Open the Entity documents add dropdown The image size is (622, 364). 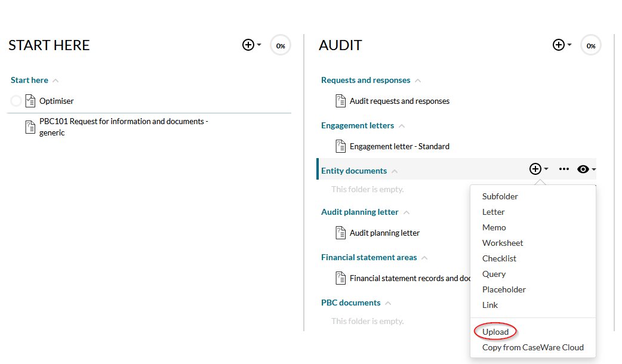[535, 169]
